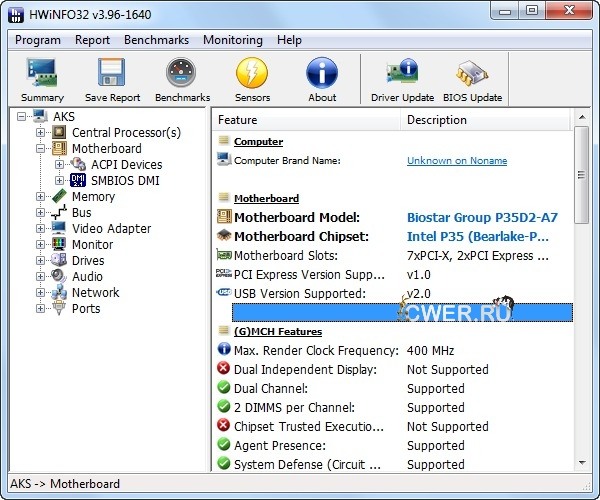Collapse the Motherboard tree branch
This screenshot has height=500, width=600.
coord(41,149)
